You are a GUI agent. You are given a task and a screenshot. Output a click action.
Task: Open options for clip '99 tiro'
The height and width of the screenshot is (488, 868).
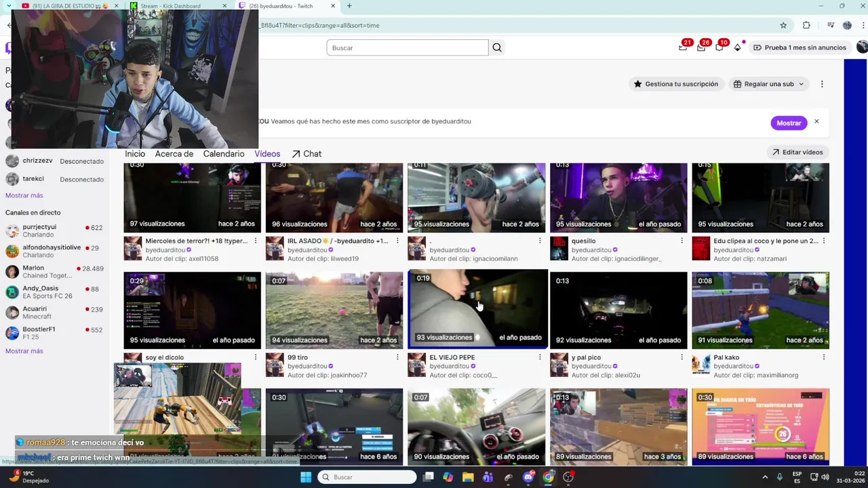(397, 357)
